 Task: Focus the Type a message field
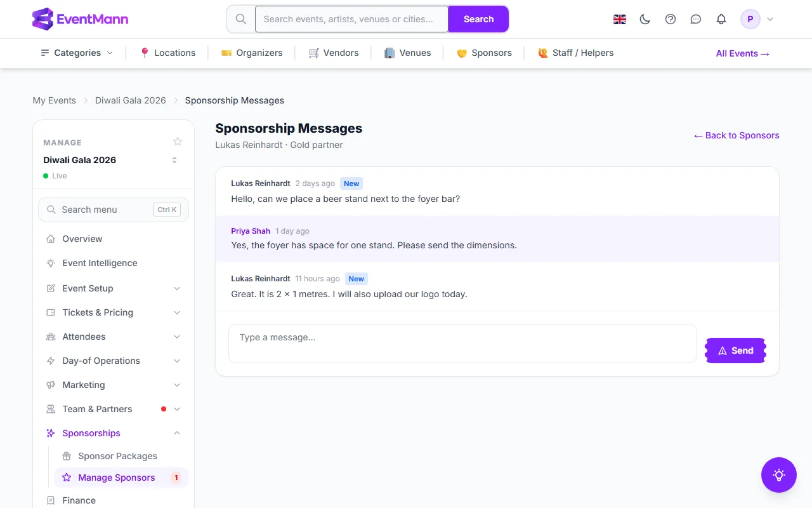[x=462, y=344]
